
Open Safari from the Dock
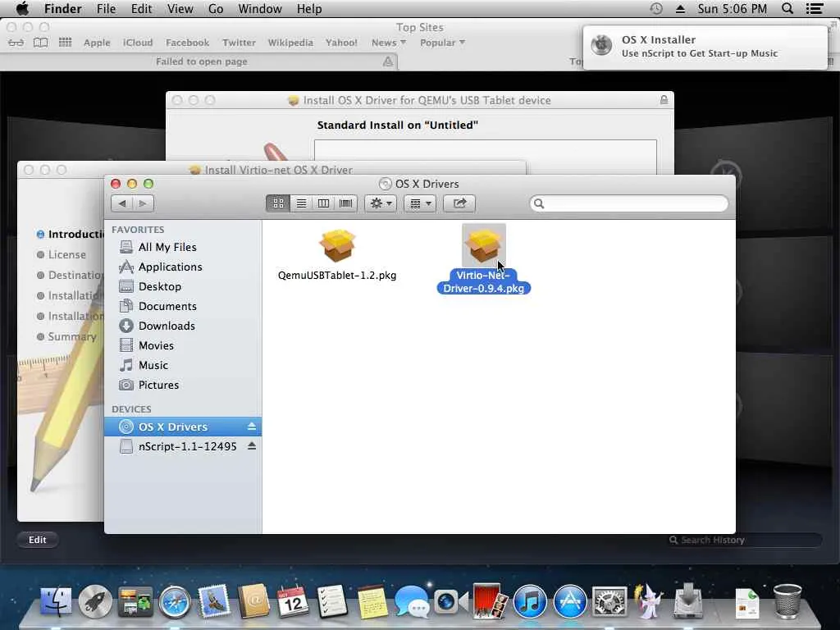pos(175,603)
